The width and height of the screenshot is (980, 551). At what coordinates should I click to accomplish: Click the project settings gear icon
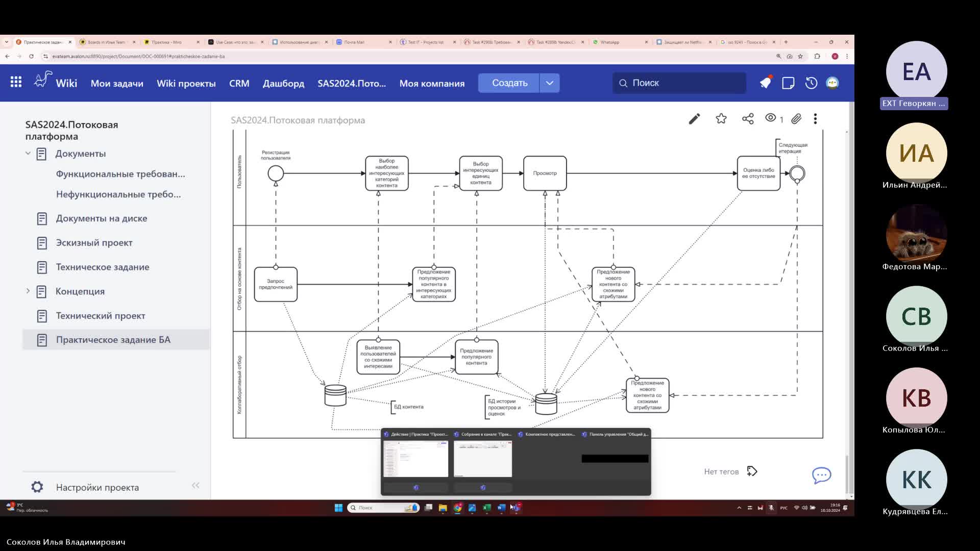pos(37,487)
